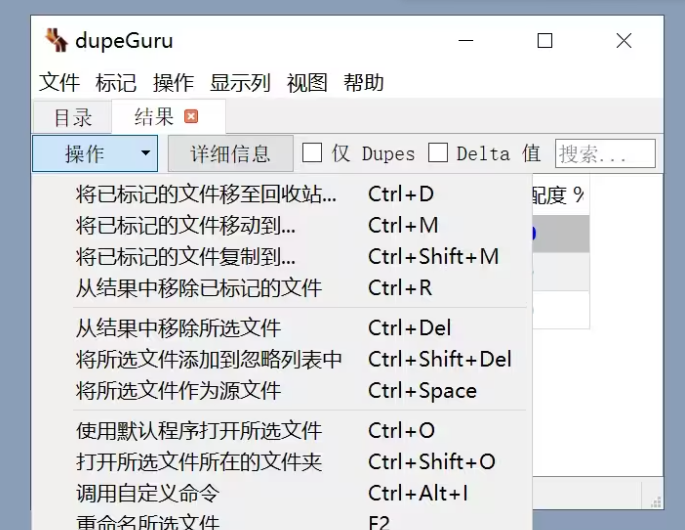685x530 pixels.
Task: Select 使用默认程序打开所选文件
Action: click(282, 431)
